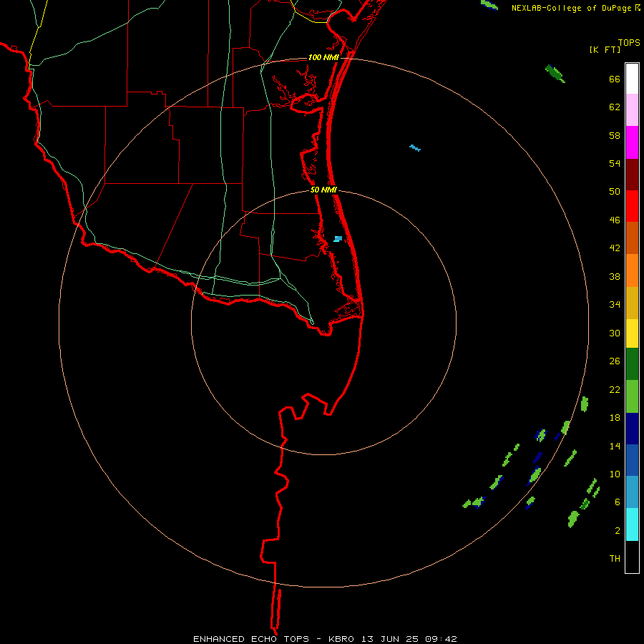Click the 'ENHANCED ECHO TOPS - KBRO' caption
The height and width of the screenshot is (644, 644).
pyautogui.click(x=275, y=639)
